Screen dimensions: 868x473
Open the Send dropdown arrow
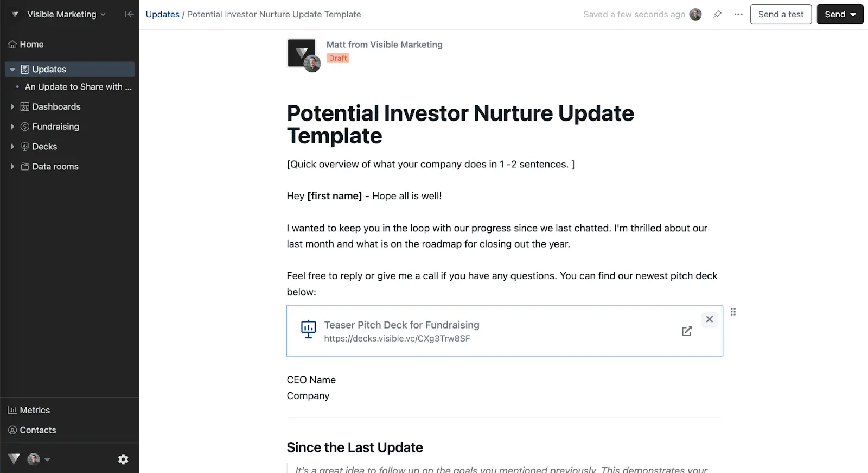pos(852,14)
